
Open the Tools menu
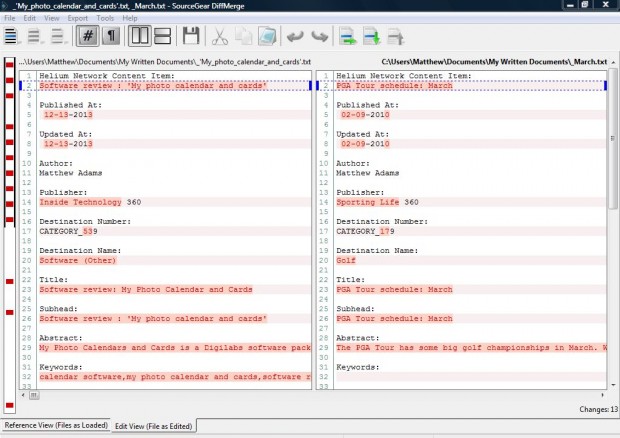pos(105,18)
